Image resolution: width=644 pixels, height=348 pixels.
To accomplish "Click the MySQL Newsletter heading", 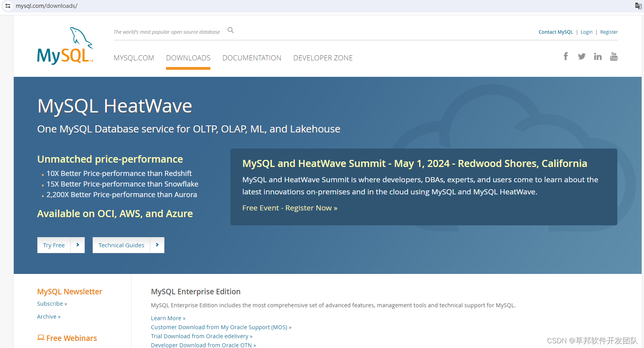I will click(69, 292).
